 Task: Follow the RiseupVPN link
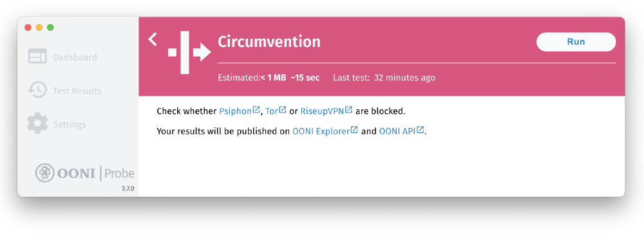tap(323, 111)
